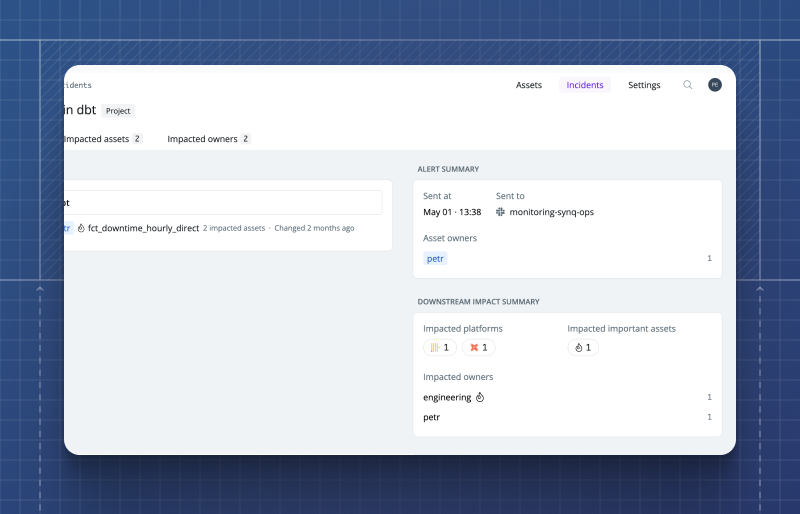The width and height of the screenshot is (800, 514).
Task: Open the search magnifier icon
Action: 687,85
